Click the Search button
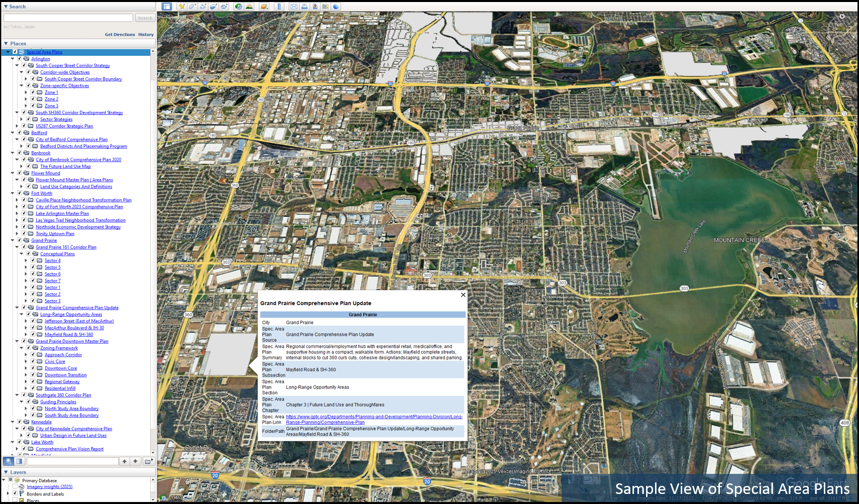Screen dimensions: 859x504 [x=145, y=18]
